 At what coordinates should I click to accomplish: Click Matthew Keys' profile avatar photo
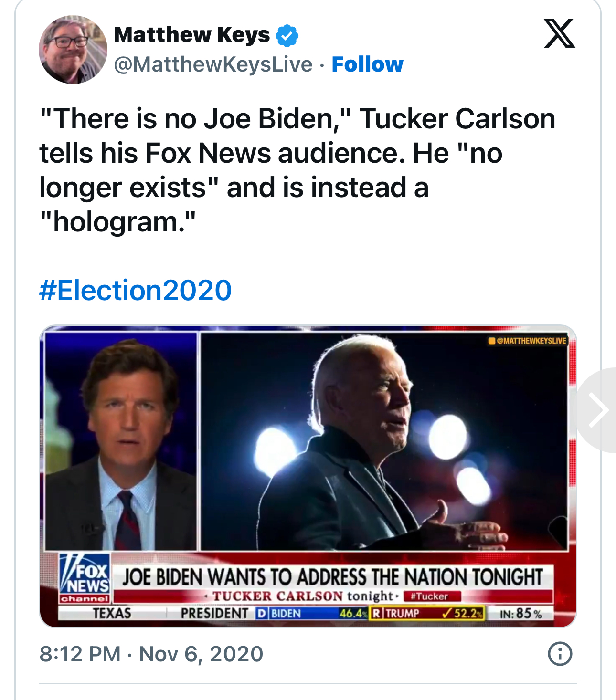point(73,50)
